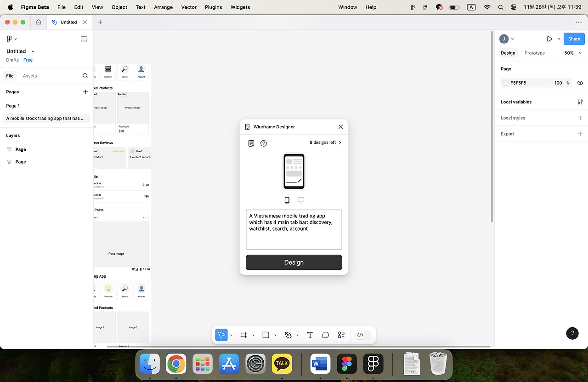
Task: Select the File tab in left panel
Action: 10,76
